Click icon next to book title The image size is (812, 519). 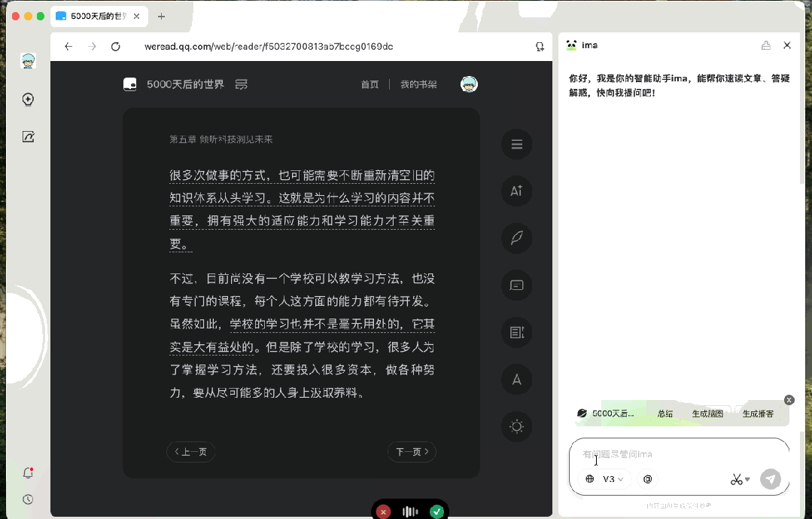pyautogui.click(x=242, y=84)
